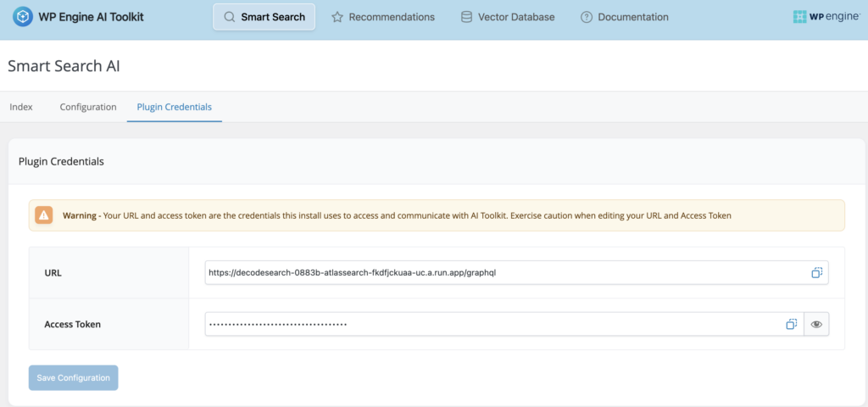868x407 pixels.
Task: Switch to the Index tab
Action: 21,107
